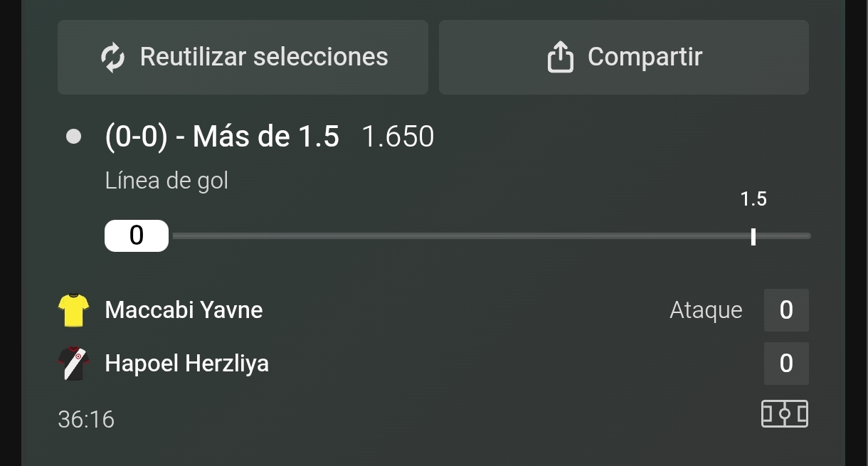
Task: Click the (0-0) - Más de 1.5 selection
Action: point(222,137)
